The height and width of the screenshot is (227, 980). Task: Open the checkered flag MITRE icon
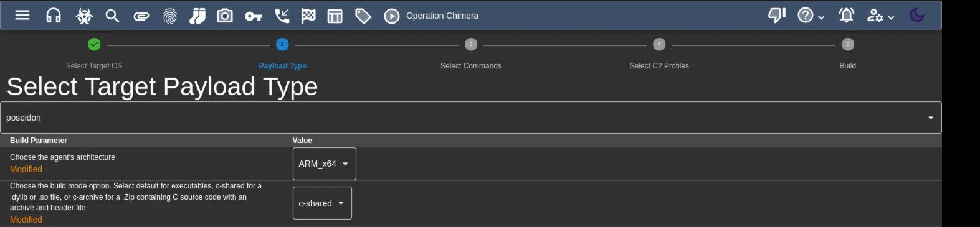308,16
